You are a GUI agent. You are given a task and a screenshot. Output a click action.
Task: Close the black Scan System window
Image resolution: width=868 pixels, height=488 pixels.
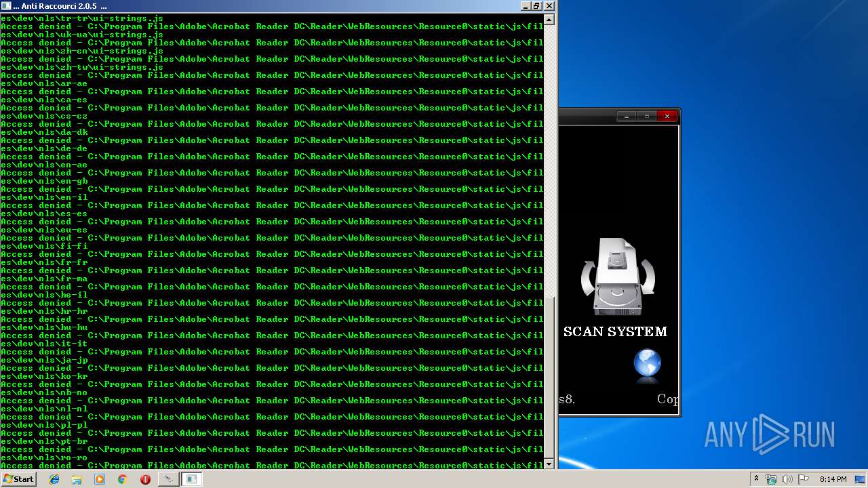click(667, 117)
